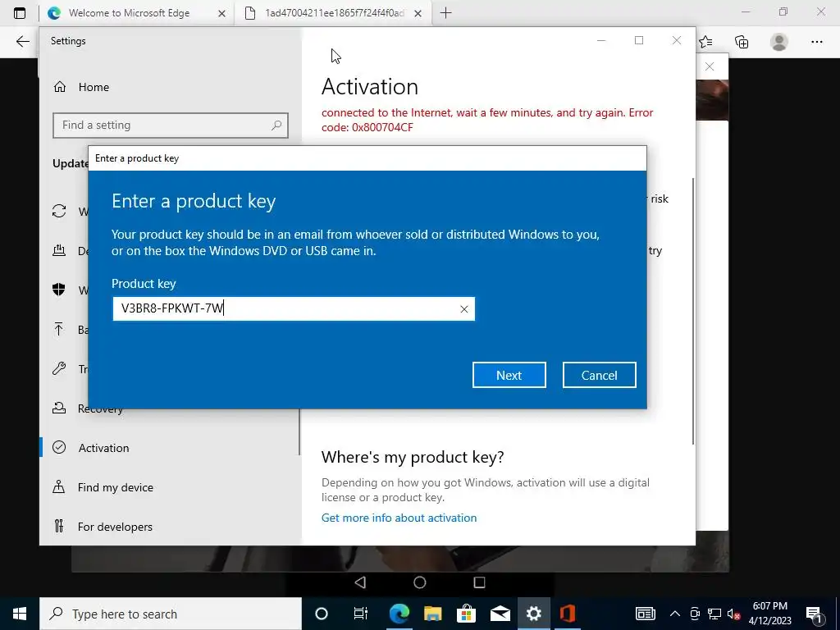Viewport: 840px width, 630px height.
Task: Click the network tray icon
Action: click(x=714, y=614)
